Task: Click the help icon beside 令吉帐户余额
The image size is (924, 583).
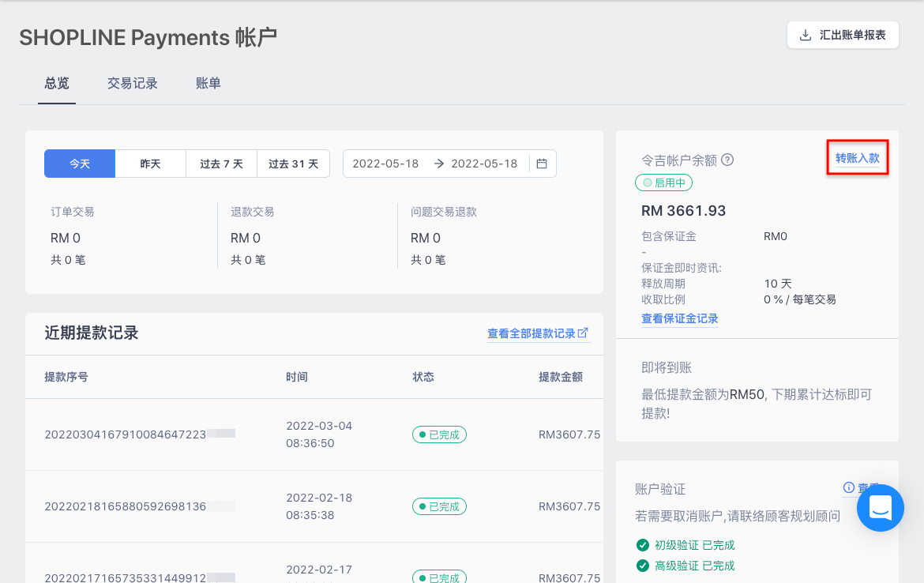Action: point(727,160)
